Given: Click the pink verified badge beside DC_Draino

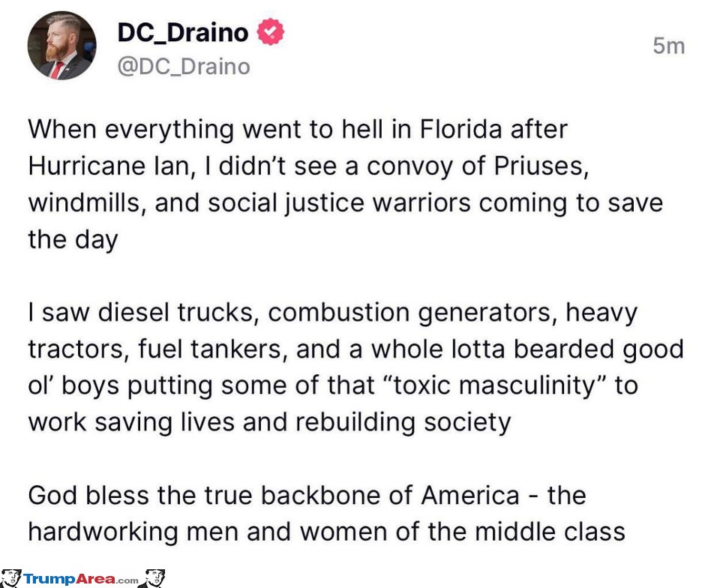Looking at the screenshot, I should 270,31.
